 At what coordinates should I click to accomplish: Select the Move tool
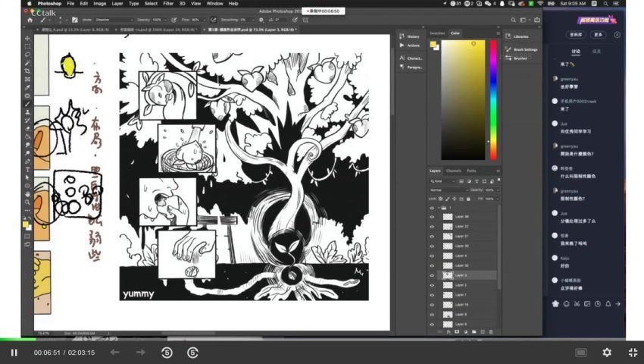[27, 38]
